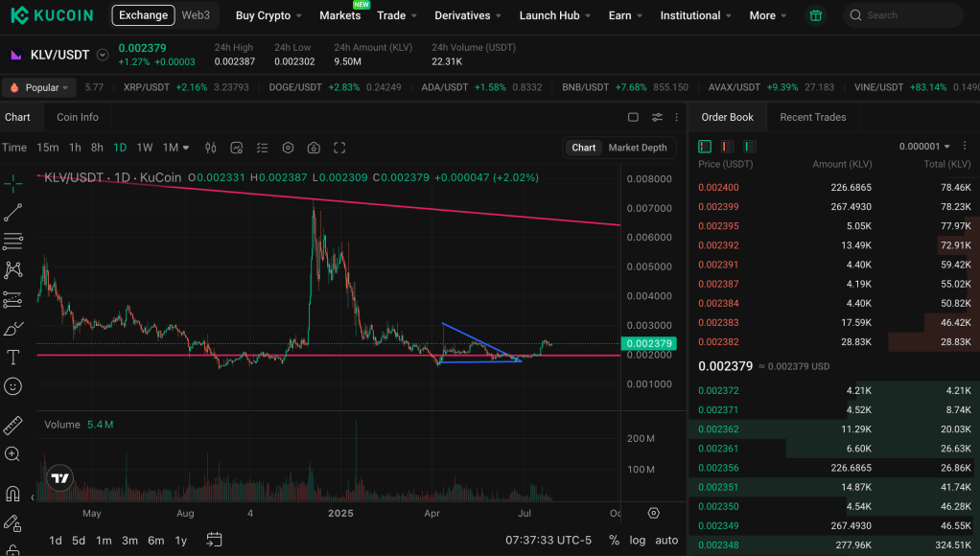This screenshot has width=980, height=556.
Task: Select the trend line drawing tool
Action: click(12, 212)
